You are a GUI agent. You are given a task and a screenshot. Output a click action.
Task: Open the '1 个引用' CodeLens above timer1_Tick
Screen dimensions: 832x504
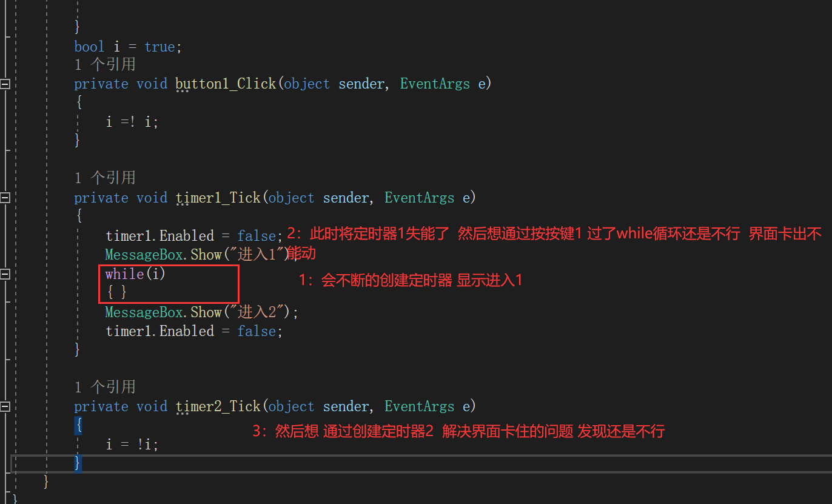click(105, 178)
